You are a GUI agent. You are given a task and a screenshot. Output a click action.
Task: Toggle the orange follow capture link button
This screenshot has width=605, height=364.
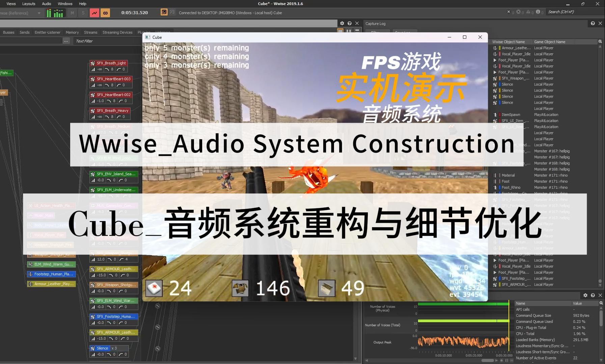pyautogui.click(x=105, y=13)
